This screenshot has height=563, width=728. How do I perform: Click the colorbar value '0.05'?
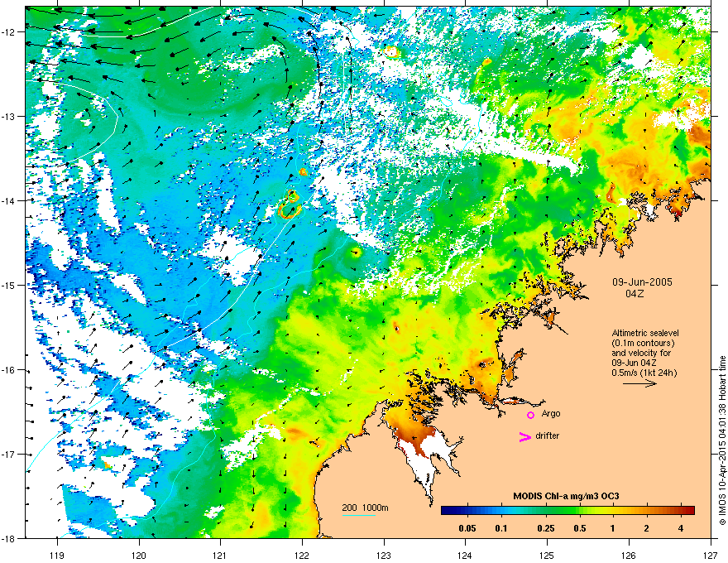pos(467,528)
